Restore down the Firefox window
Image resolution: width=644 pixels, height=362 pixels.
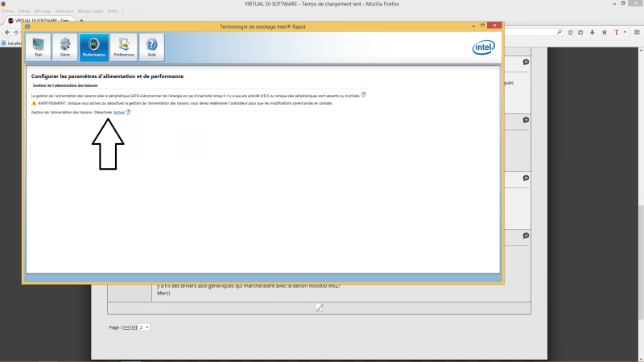click(x=623, y=3)
